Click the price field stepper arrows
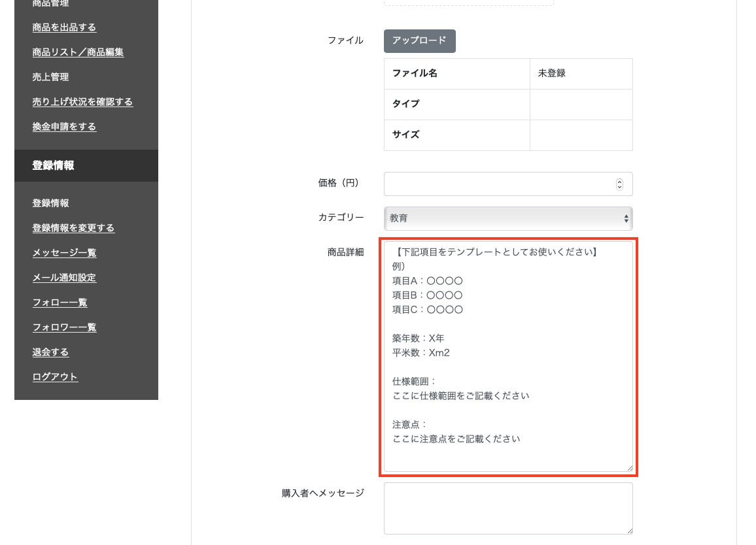 pos(619,184)
